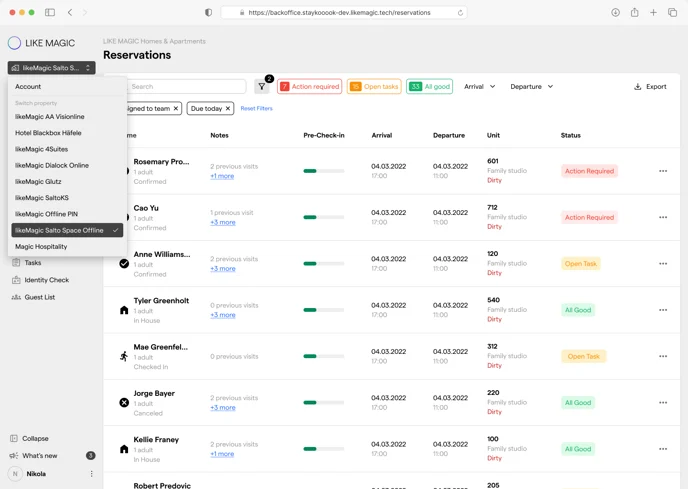
Task: Click the browser address bar URL
Action: coord(339,13)
